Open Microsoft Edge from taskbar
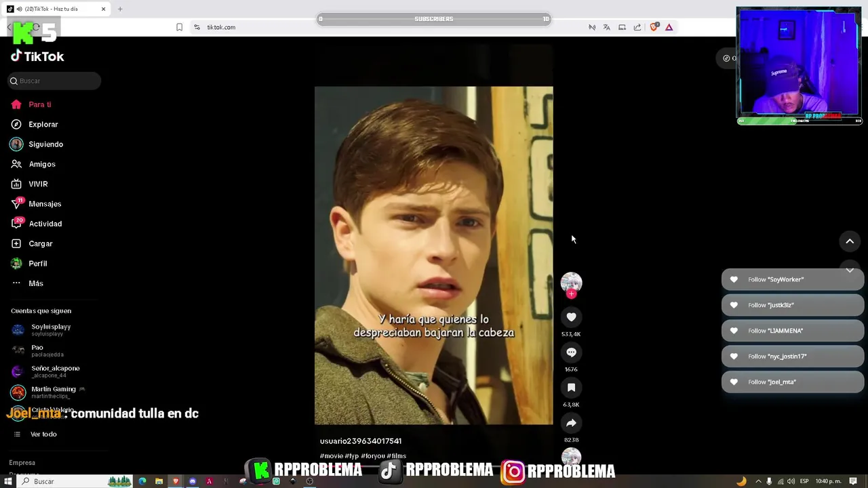This screenshot has width=868, height=488. [142, 481]
